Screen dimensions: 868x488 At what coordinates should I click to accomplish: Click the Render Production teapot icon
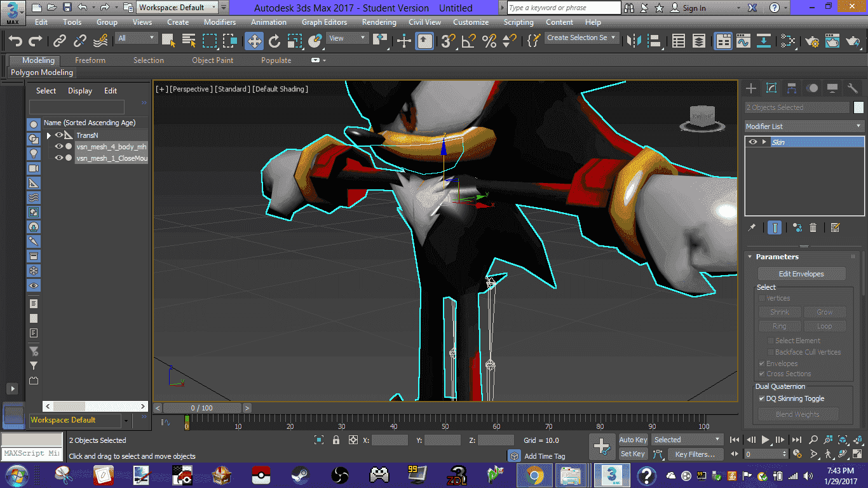click(x=852, y=41)
